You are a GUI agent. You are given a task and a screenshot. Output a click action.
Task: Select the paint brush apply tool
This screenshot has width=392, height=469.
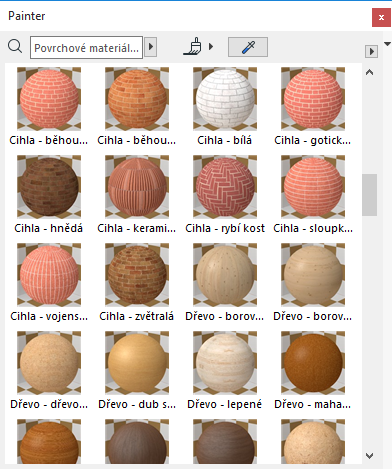click(x=193, y=46)
